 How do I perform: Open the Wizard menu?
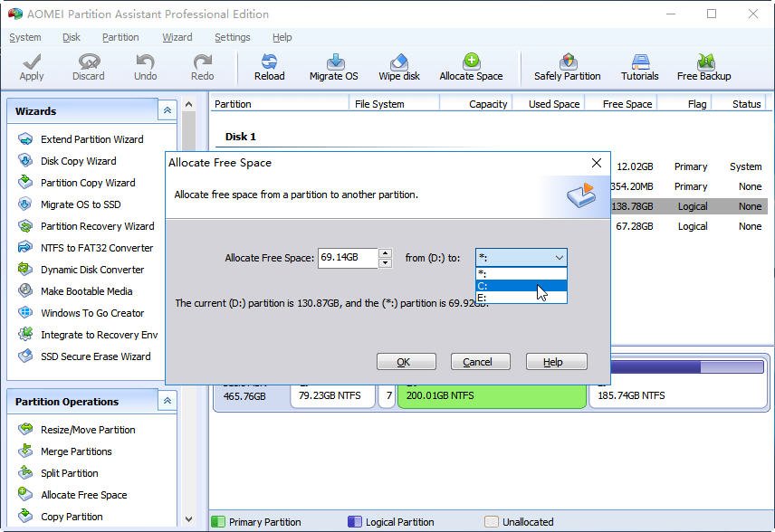click(x=177, y=37)
